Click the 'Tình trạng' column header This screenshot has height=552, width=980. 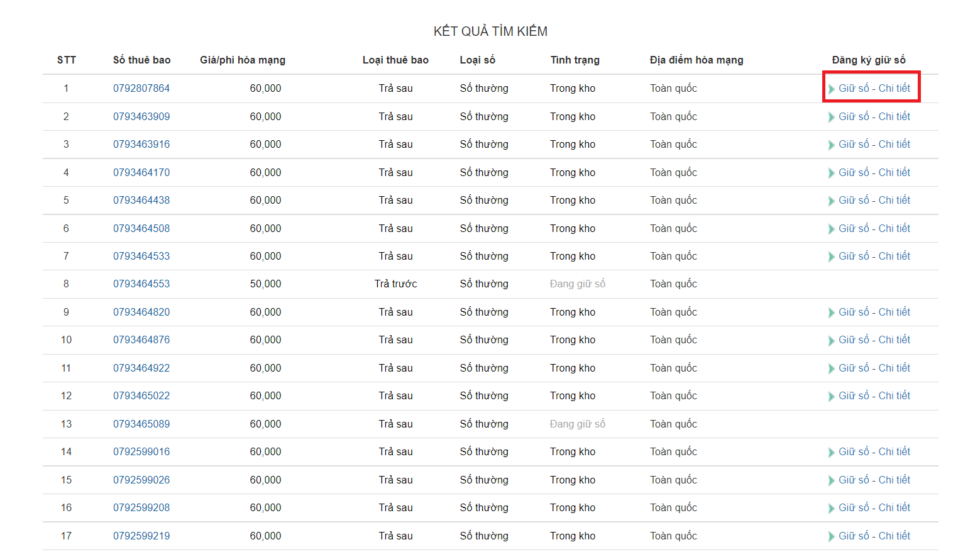click(x=575, y=60)
